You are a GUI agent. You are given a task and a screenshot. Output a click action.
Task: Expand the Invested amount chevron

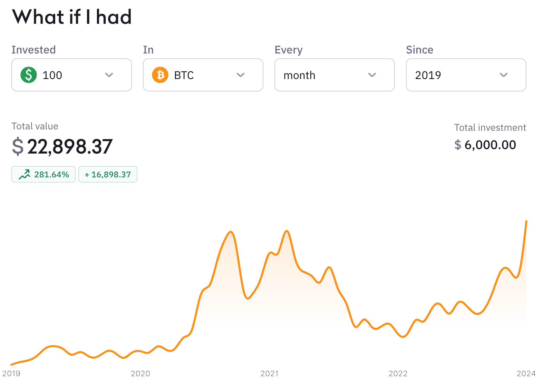coord(109,75)
